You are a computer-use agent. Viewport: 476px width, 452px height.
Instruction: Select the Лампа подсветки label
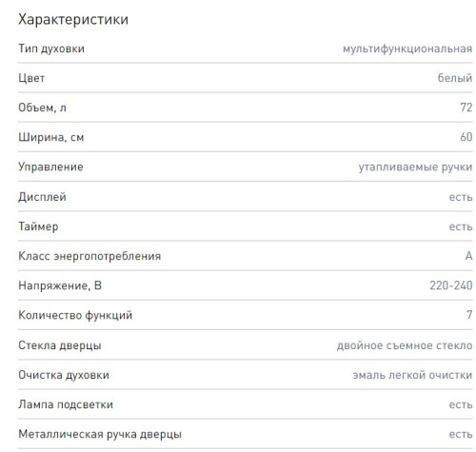click(66, 404)
